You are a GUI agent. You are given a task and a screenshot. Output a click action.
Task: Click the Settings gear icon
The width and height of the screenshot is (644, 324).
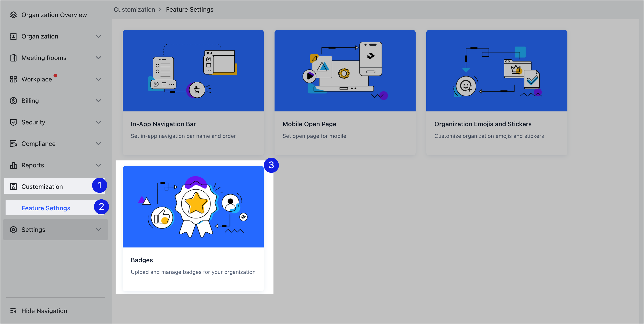pos(13,230)
